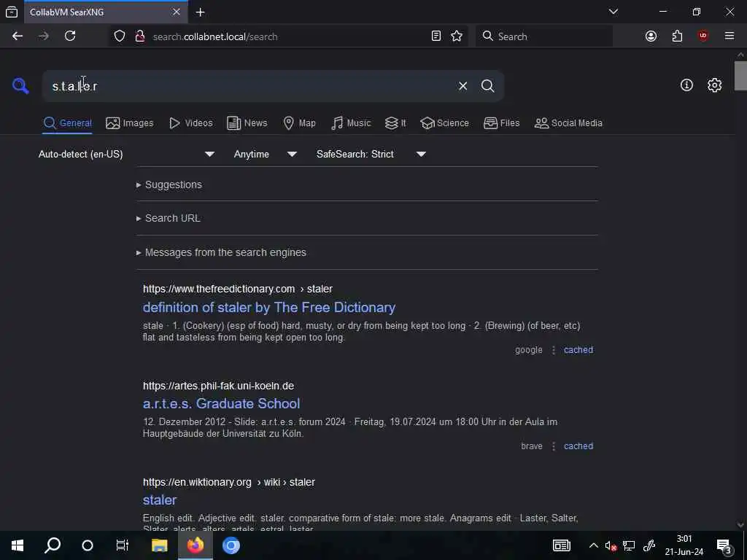Viewport: 747px width, 560px height.
Task: Open the staler Wiktionary result
Action: 160,499
